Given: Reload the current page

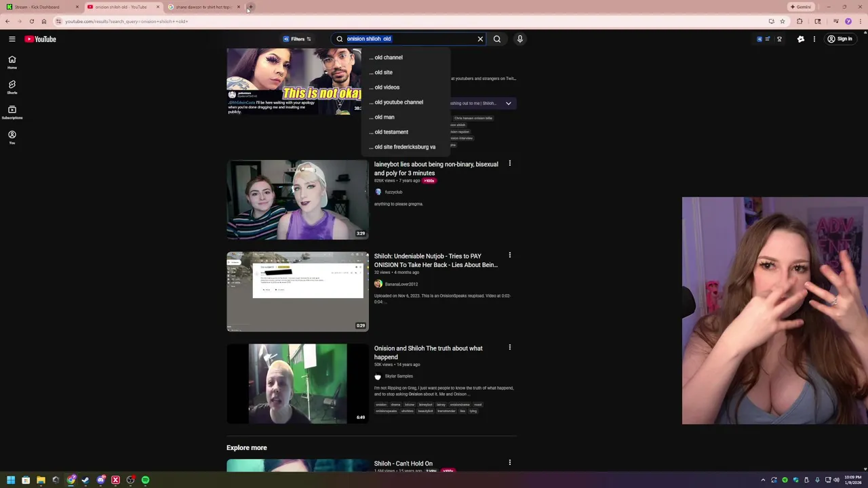Looking at the screenshot, I should [31, 21].
